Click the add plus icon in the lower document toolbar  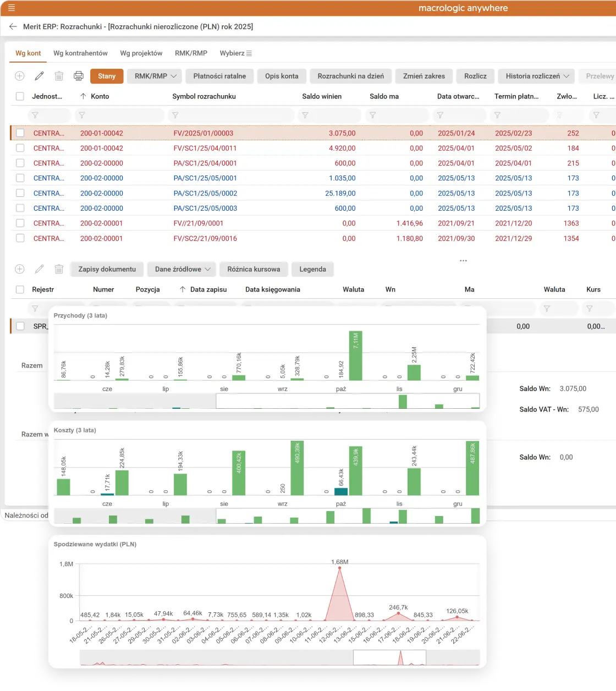[x=20, y=269]
